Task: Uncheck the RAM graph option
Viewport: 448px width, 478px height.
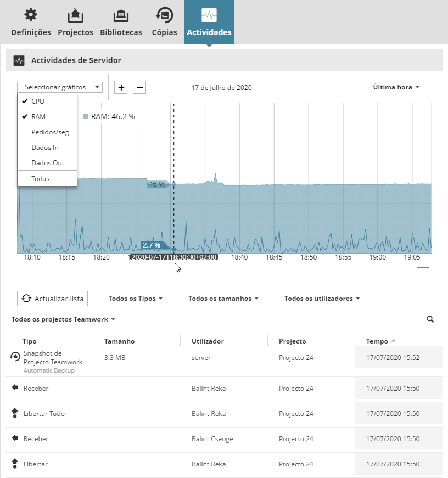Action: 38,117
